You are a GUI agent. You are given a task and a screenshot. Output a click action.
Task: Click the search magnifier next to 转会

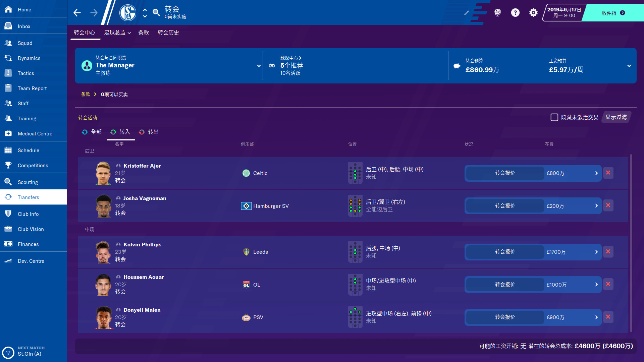pos(156,12)
